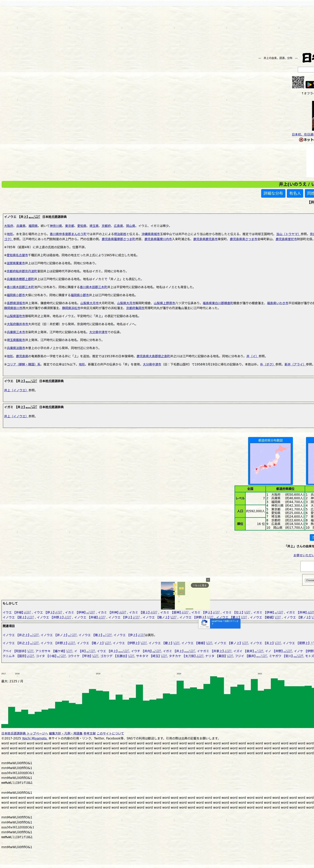Close the small floating ad
Image resolution: width=314 pixels, height=868 pixels.
208,580
